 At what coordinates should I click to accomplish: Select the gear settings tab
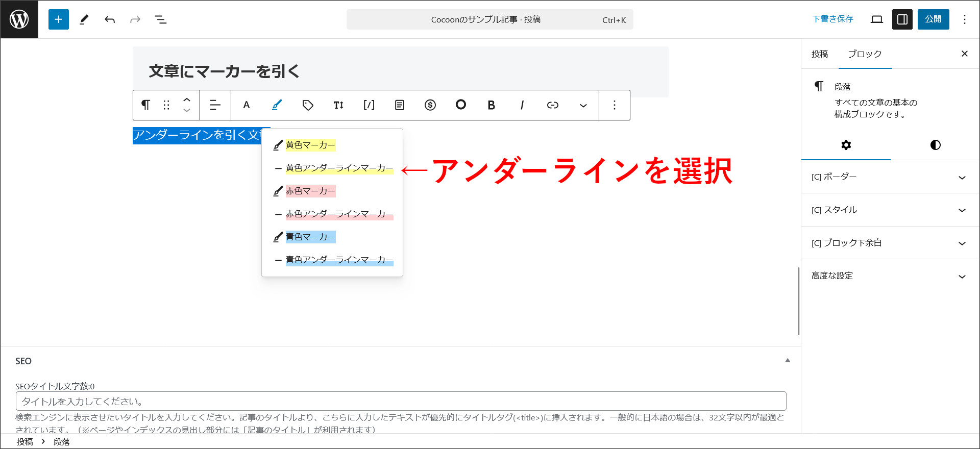[846, 145]
